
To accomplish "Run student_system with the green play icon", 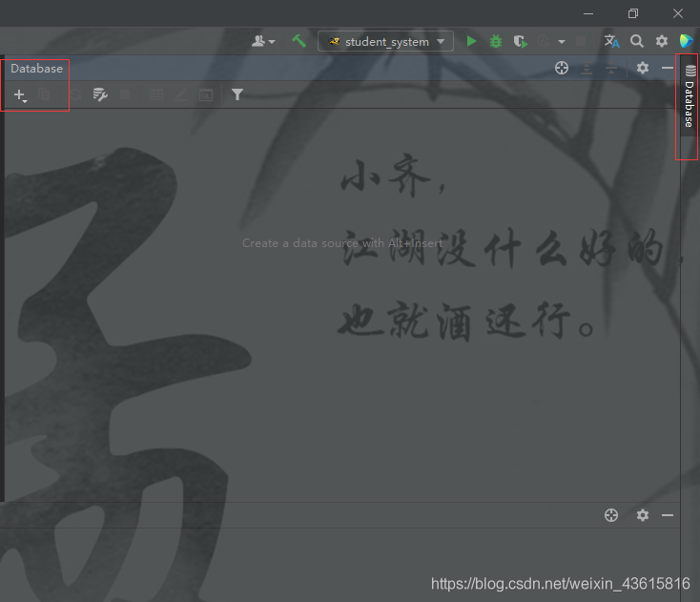I will [471, 42].
